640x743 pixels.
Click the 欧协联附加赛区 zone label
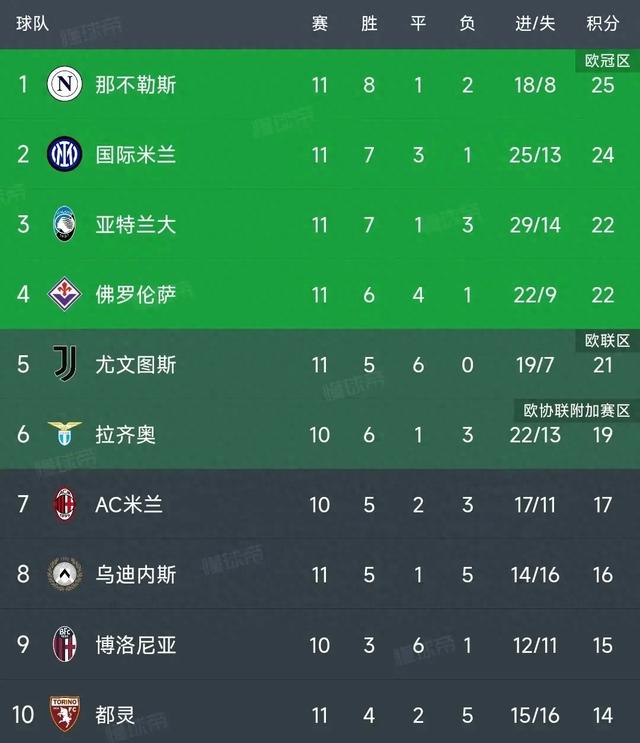click(x=577, y=411)
